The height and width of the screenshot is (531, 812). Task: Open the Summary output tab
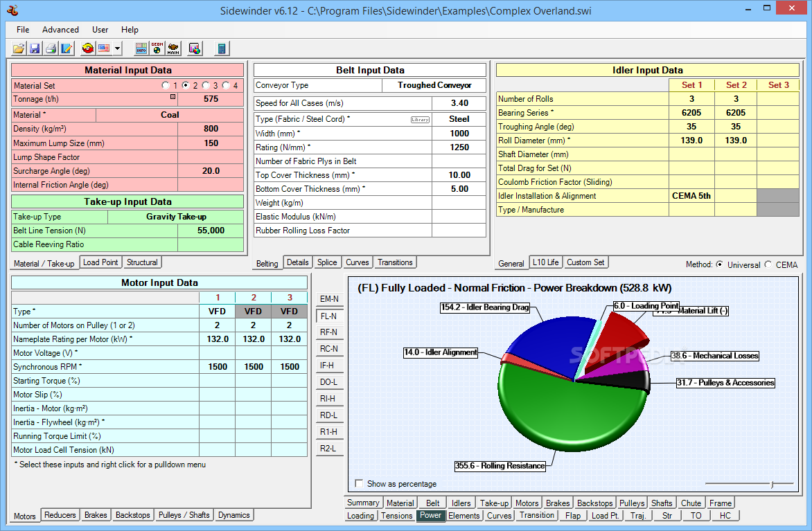click(363, 503)
